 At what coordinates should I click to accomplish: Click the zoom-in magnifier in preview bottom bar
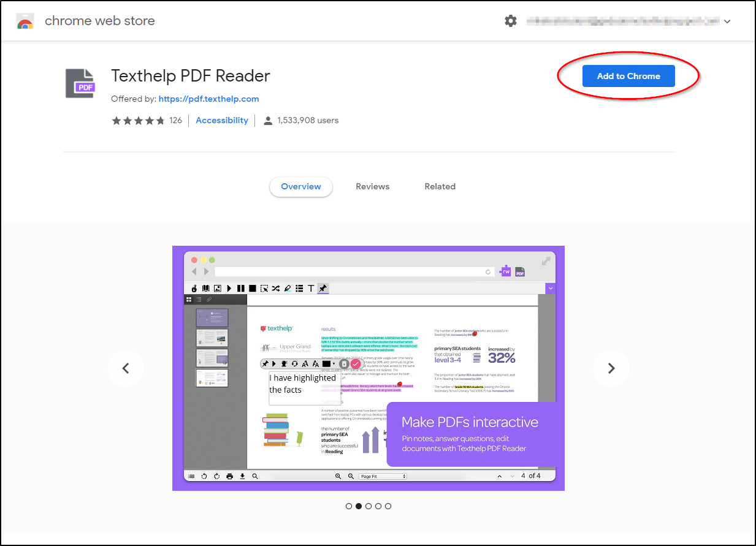338,476
